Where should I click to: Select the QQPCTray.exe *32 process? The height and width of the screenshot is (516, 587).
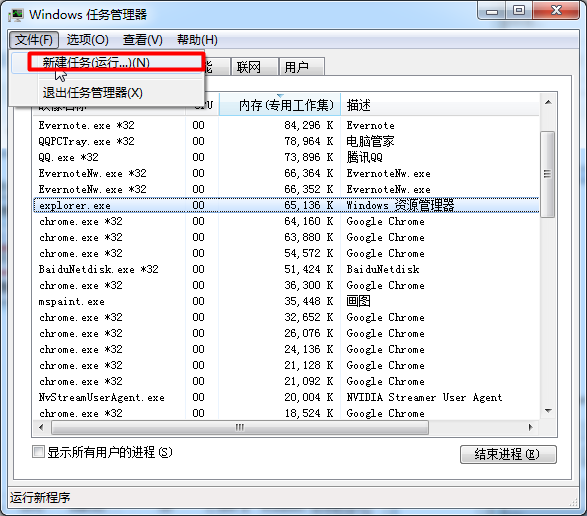coord(286,141)
